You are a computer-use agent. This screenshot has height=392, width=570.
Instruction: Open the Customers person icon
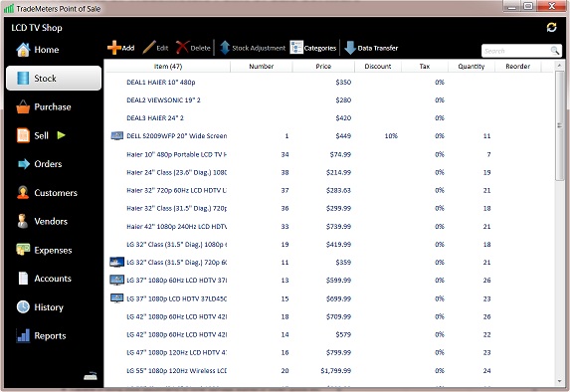pos(23,192)
